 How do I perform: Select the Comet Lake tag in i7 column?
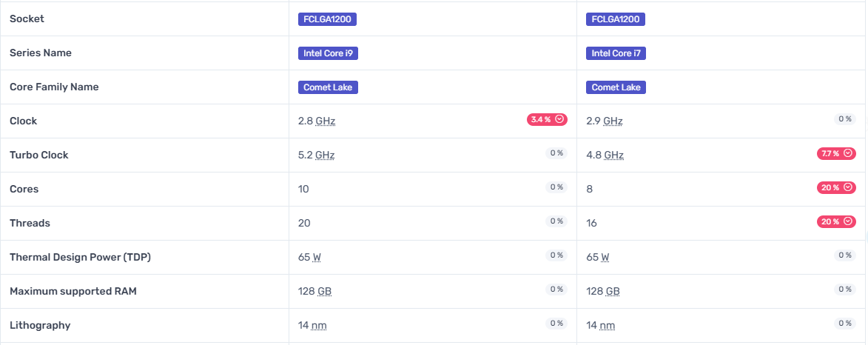click(x=616, y=87)
